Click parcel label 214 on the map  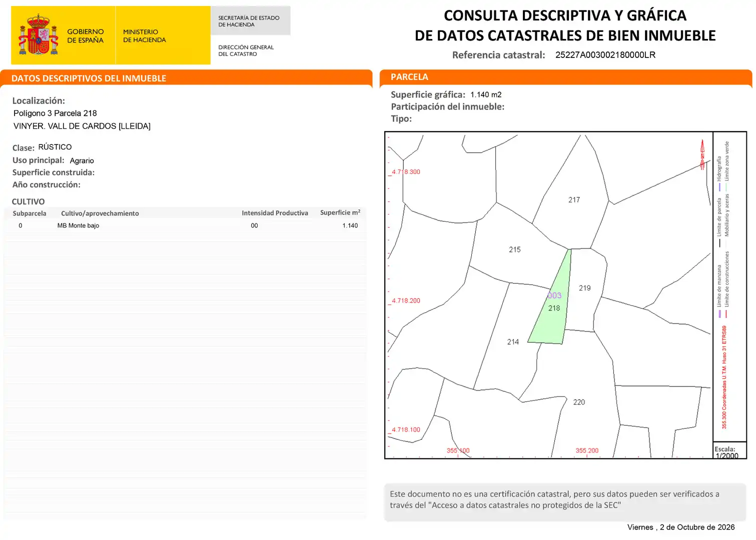click(513, 342)
